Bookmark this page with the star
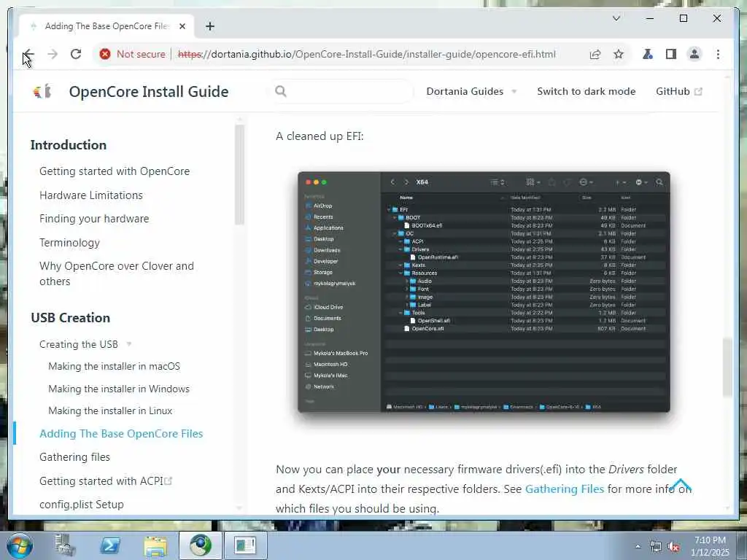The image size is (747, 560). pyautogui.click(x=619, y=54)
